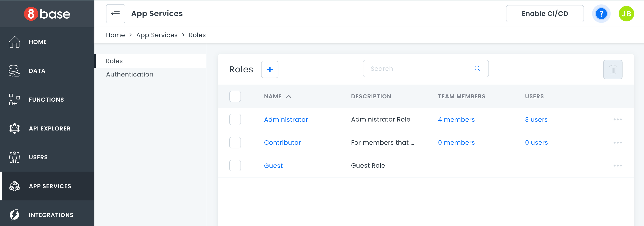The height and width of the screenshot is (226, 644).
Task: Click the blue help question mark icon
Action: tap(601, 14)
